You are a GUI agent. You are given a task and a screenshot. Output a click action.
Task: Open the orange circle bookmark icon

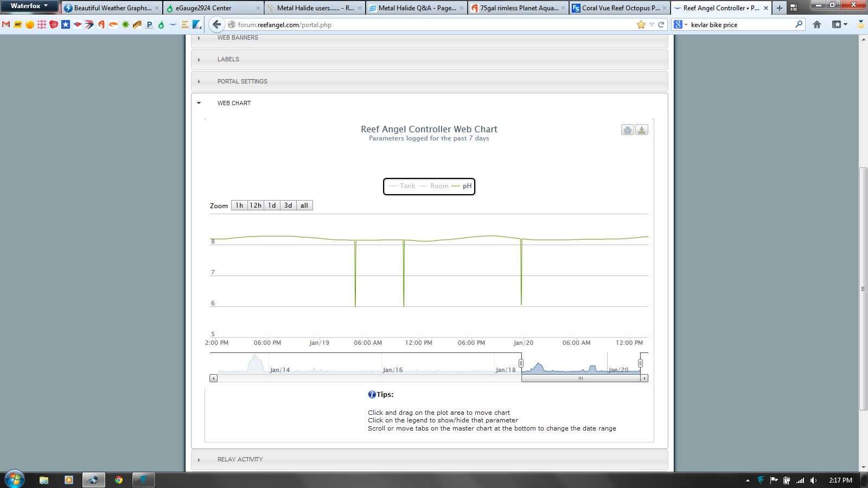[30, 24]
